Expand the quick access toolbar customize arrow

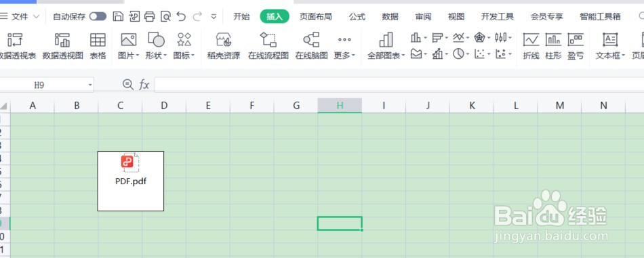coord(214,17)
